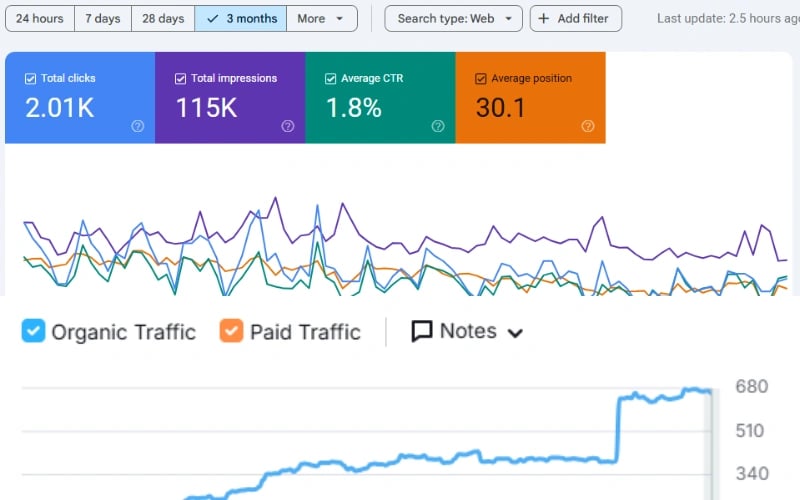
Task: Select the 24 hours date range
Action: pos(40,18)
